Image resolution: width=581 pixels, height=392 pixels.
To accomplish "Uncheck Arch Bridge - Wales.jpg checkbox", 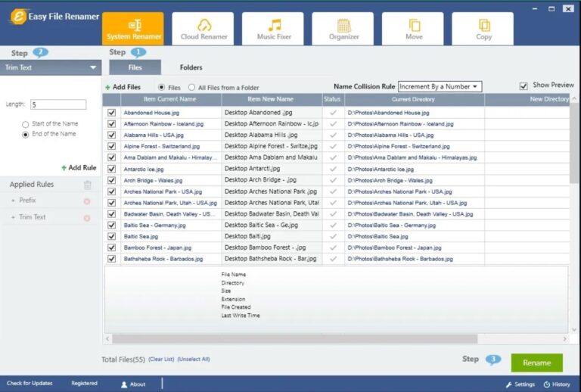I will [111, 180].
